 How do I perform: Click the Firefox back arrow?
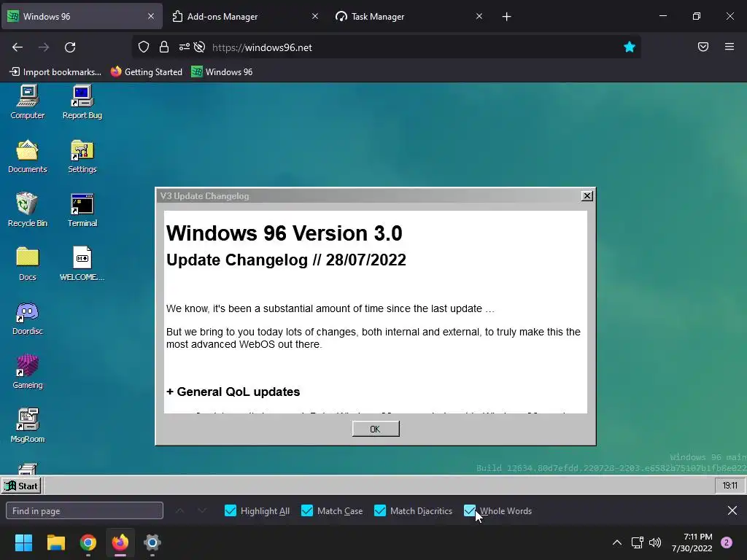[x=18, y=47]
